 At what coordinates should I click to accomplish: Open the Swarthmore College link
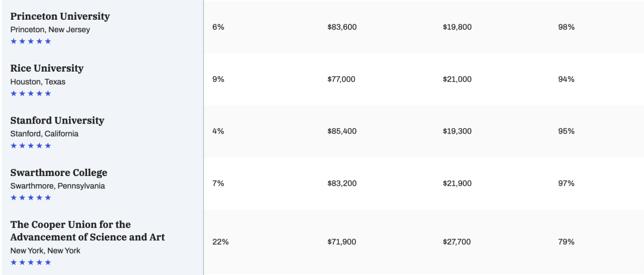point(58,172)
